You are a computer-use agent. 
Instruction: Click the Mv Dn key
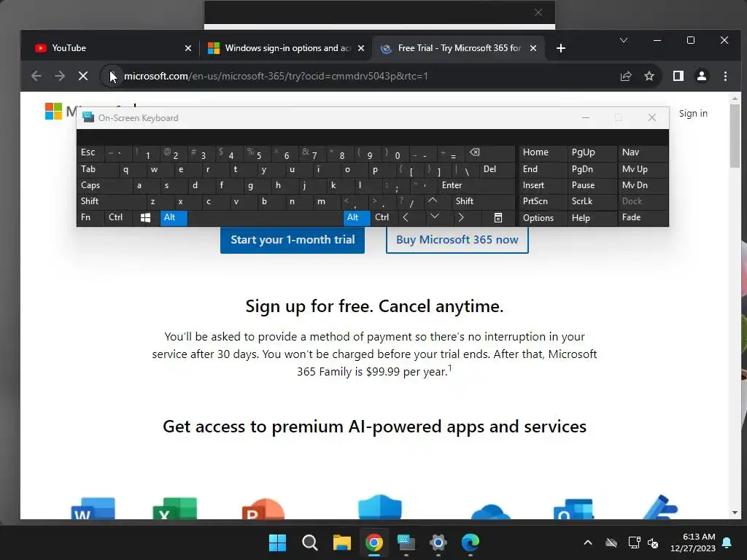(x=643, y=185)
